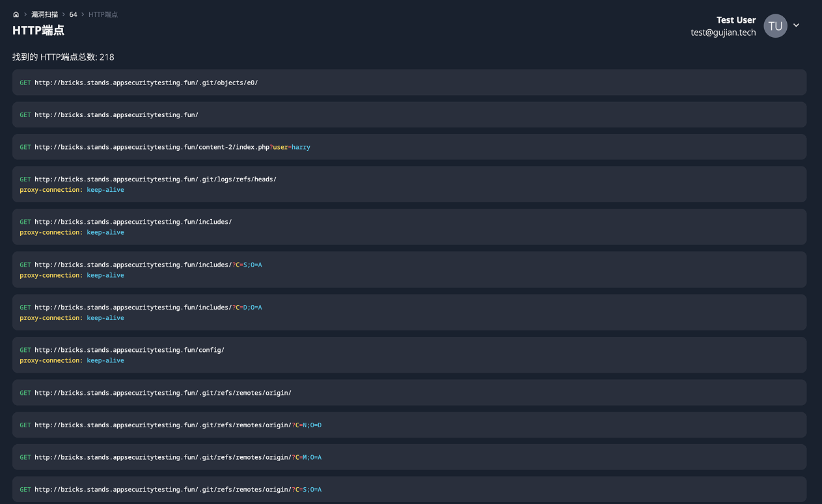Click the home icon in the breadcrumb
The image size is (822, 504).
coord(16,14)
